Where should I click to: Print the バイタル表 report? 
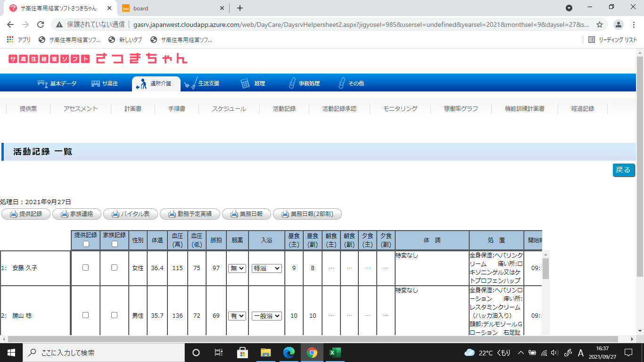click(130, 214)
